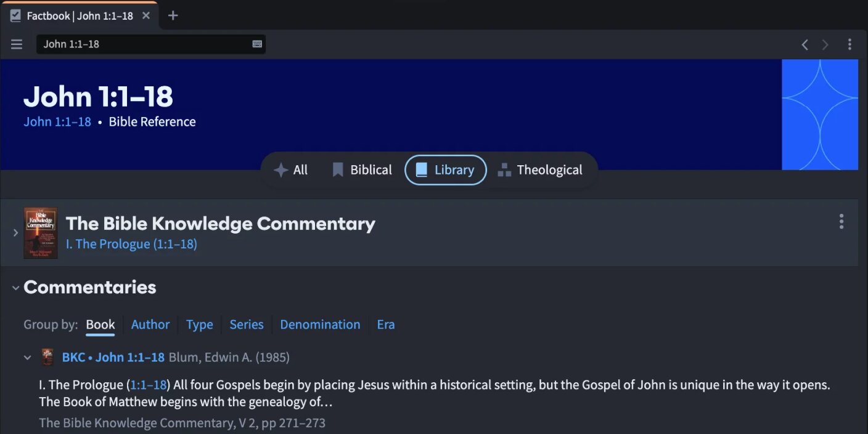Click the blue star decorative tile
The height and width of the screenshot is (434, 868).
pyautogui.click(x=820, y=115)
